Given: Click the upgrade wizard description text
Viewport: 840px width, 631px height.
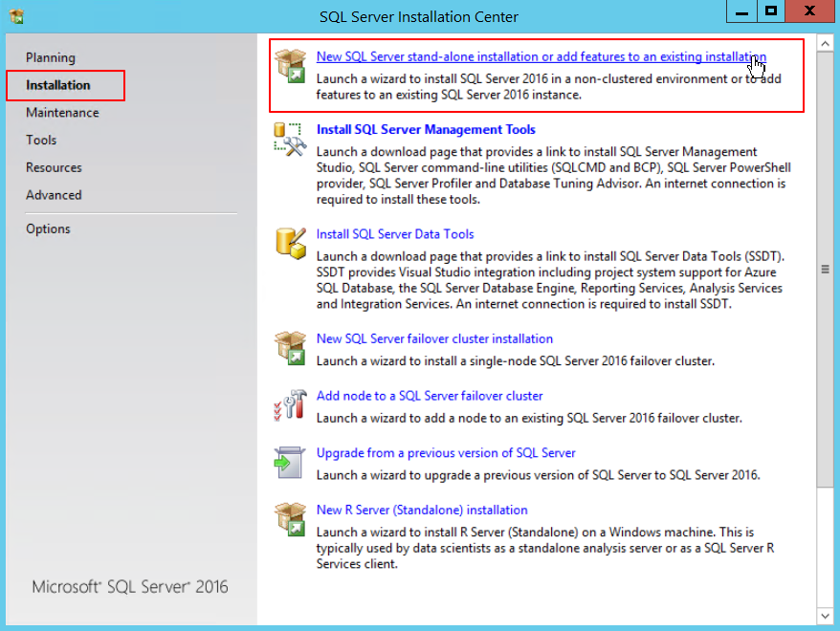Looking at the screenshot, I should point(538,475).
